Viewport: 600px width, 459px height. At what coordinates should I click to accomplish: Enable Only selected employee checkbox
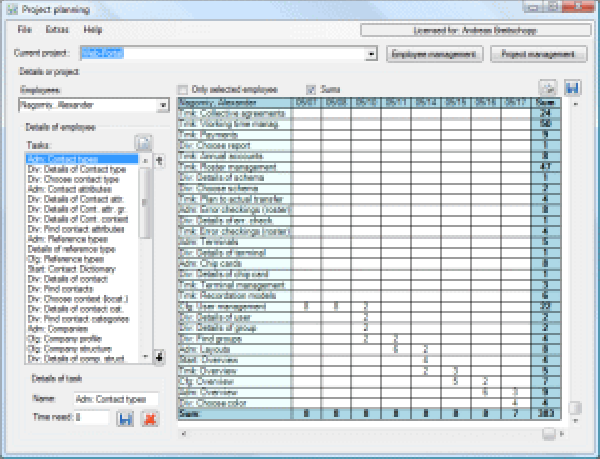183,89
